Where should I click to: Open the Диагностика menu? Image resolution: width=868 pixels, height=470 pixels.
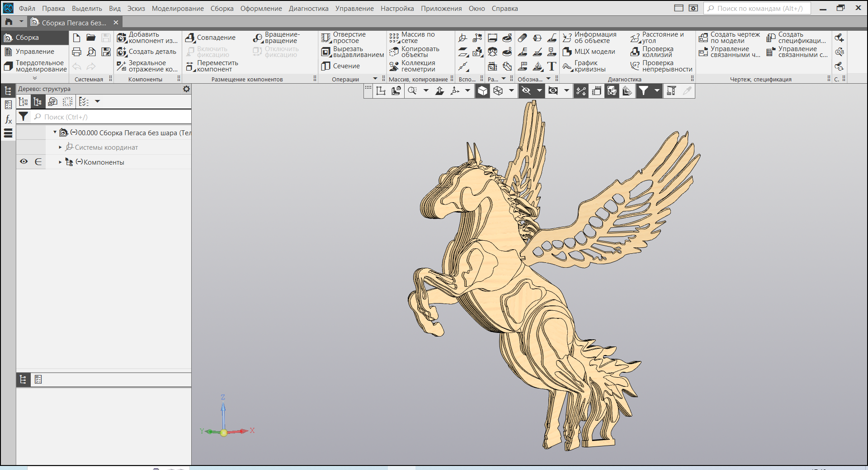click(x=308, y=9)
